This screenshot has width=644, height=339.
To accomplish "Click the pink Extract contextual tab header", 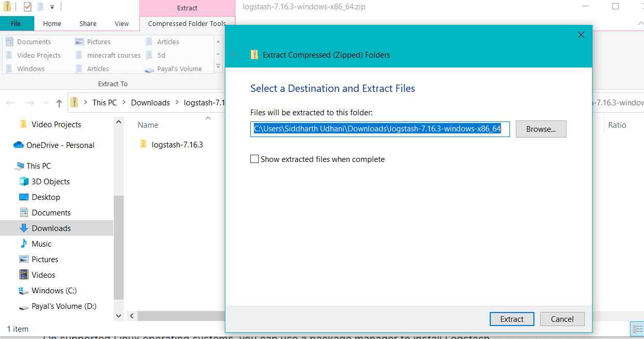I will click(187, 8).
